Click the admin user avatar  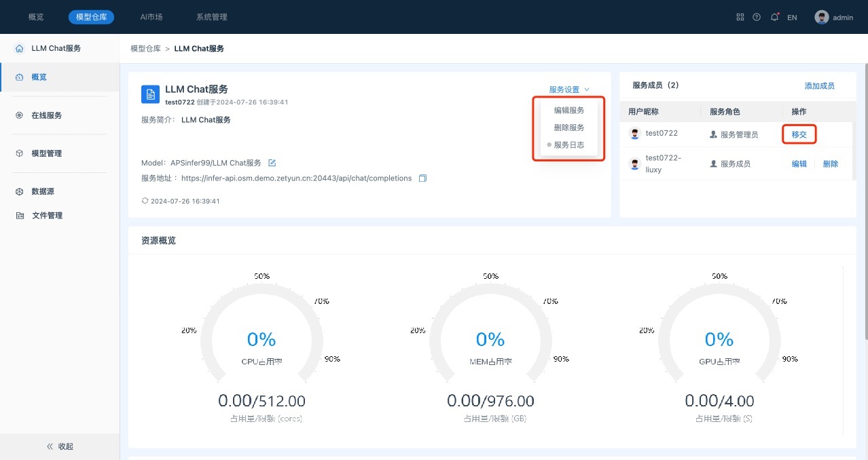click(822, 17)
